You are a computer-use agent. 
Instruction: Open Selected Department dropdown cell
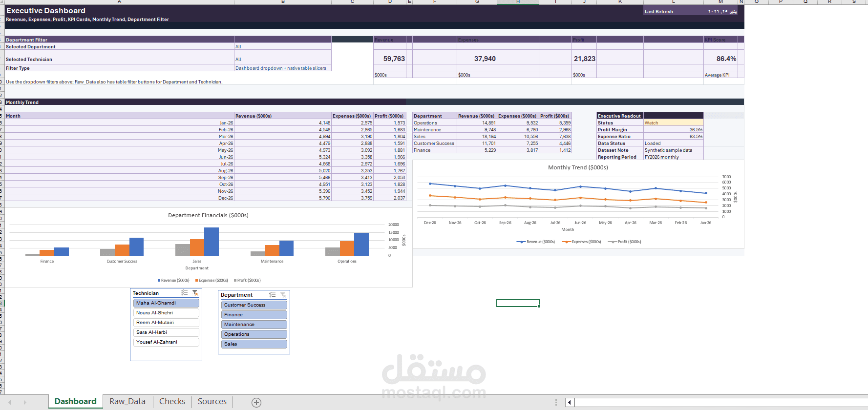click(283, 46)
